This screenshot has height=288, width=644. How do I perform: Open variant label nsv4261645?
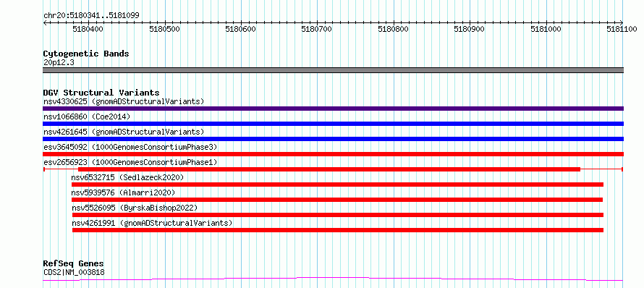pyautogui.click(x=124, y=132)
